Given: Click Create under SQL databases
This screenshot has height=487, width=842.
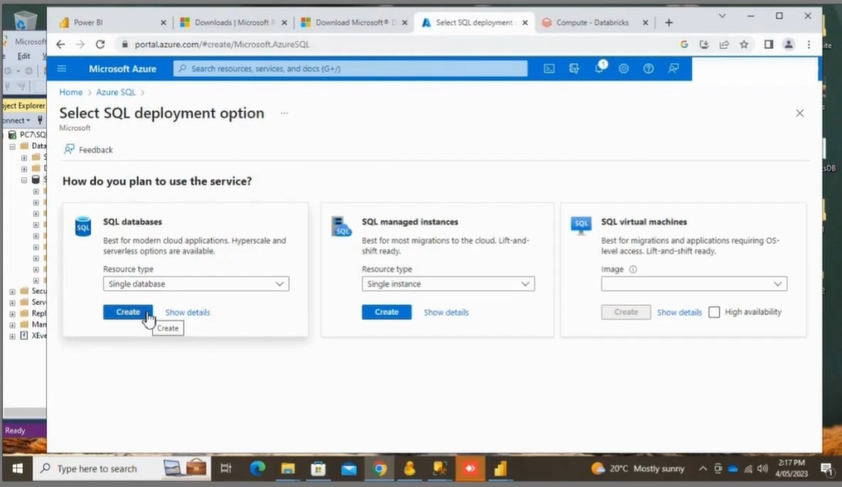Looking at the screenshot, I should click(128, 312).
